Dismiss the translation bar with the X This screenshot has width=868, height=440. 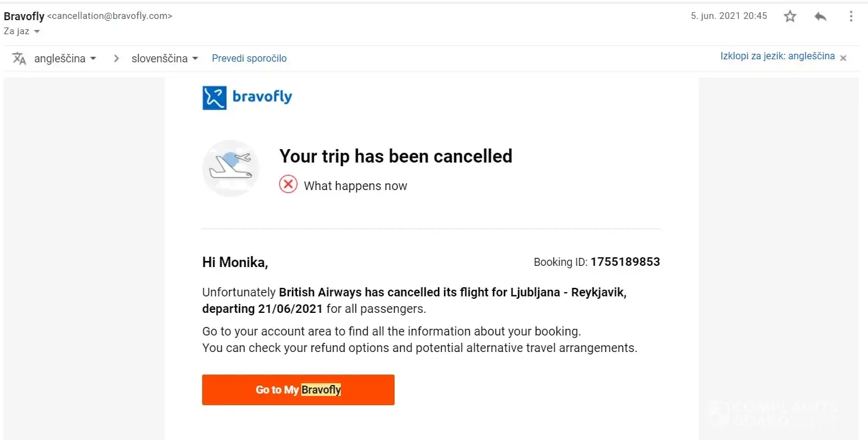[x=844, y=58]
